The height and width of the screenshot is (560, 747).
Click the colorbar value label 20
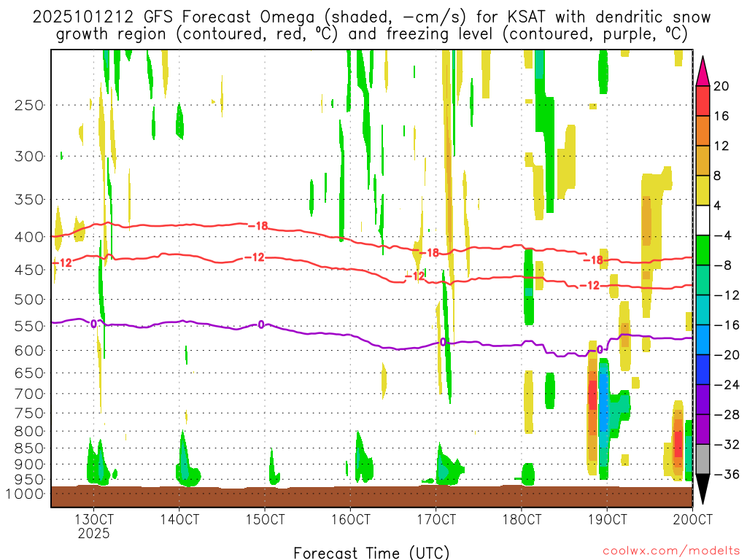pos(721,86)
